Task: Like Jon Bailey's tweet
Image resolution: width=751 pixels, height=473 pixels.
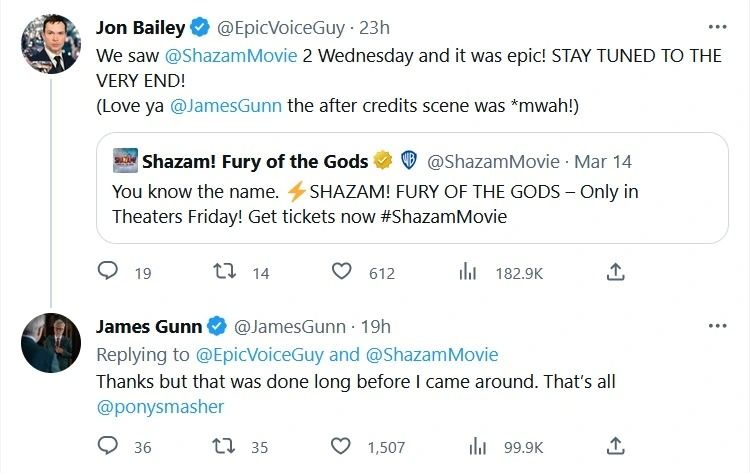Action: 342,272
